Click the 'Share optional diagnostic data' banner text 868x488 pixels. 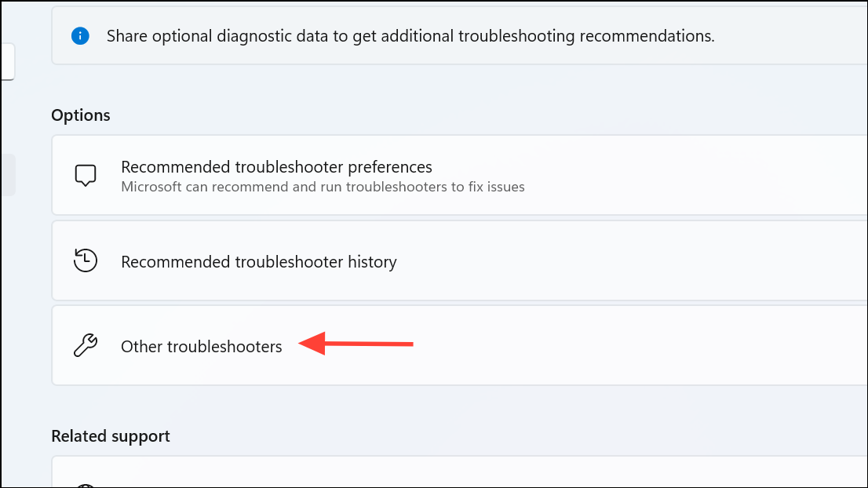click(410, 36)
